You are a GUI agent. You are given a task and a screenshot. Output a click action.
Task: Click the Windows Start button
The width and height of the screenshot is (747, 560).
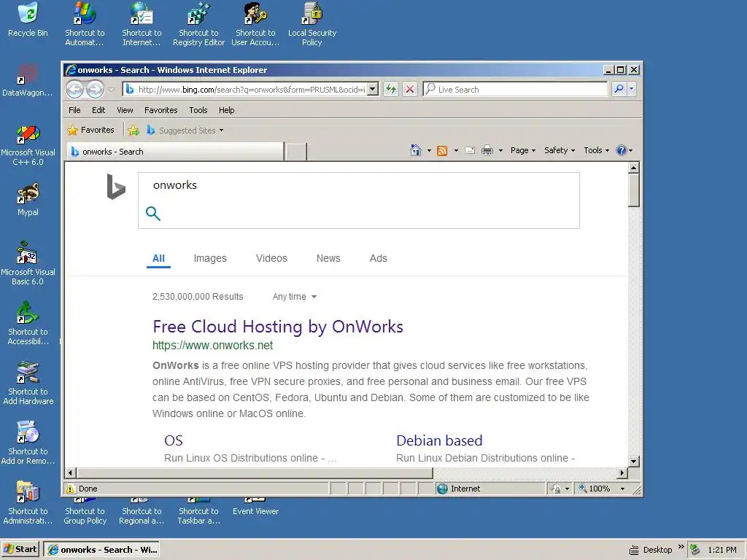pos(20,549)
